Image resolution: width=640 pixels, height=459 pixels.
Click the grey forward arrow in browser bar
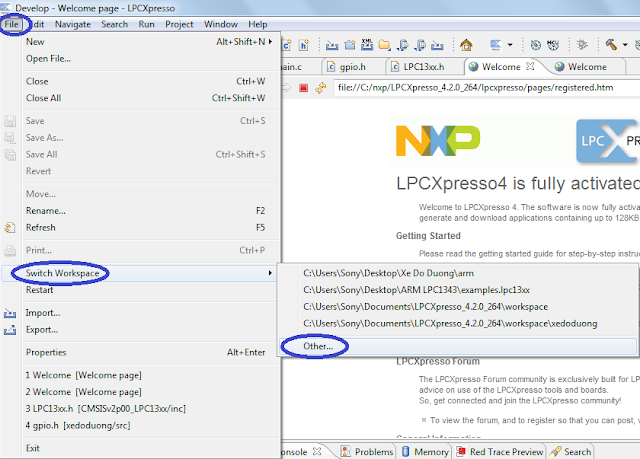(287, 87)
